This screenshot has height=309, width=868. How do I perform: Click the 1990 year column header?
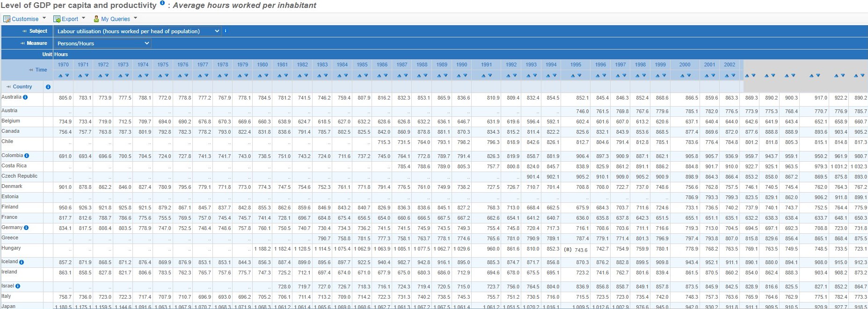pos(461,65)
